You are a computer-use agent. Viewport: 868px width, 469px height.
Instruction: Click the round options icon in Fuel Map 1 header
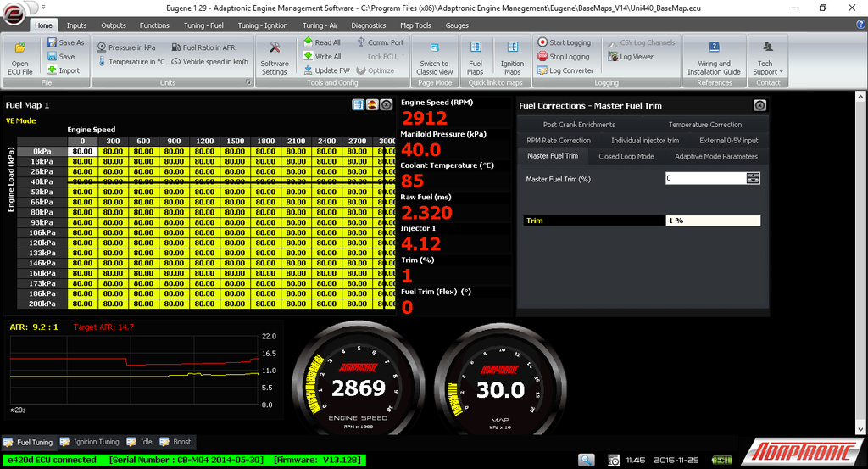387,104
